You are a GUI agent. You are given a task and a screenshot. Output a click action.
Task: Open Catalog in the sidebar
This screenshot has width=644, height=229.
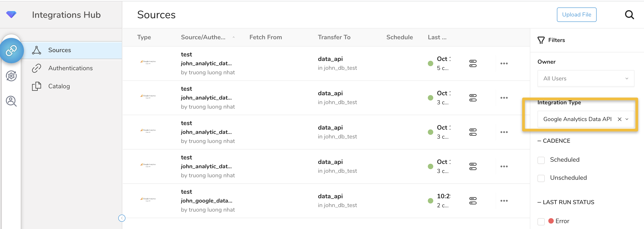(59, 86)
